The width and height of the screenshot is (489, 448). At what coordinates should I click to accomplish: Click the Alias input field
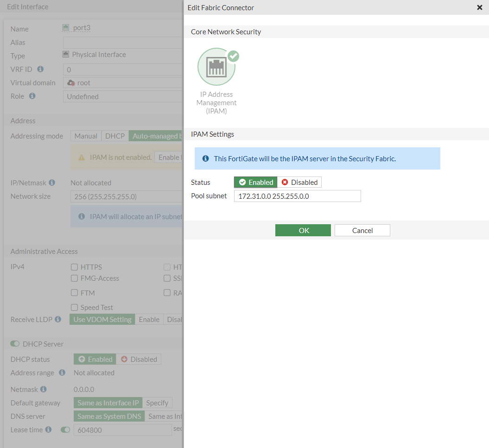coord(123,43)
